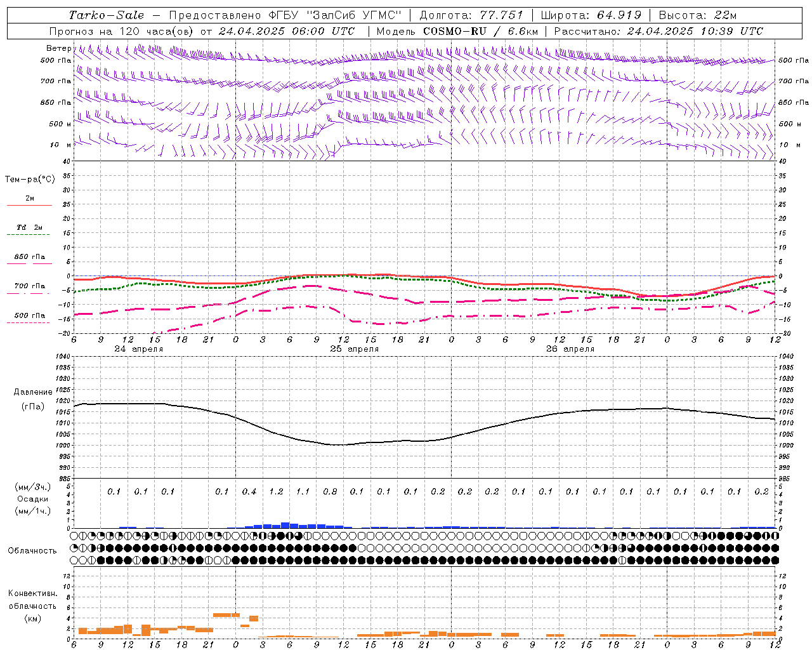Click the 'Облачность' cloudiness label
812x650 pixels.
[x=32, y=551]
